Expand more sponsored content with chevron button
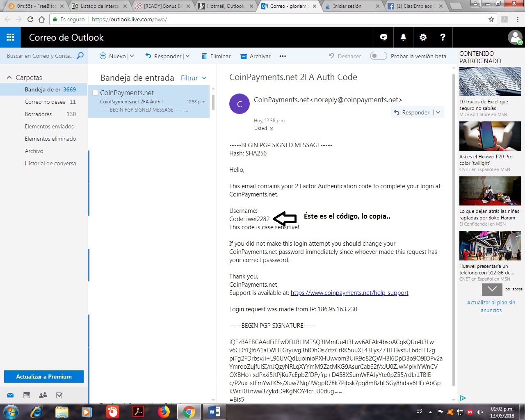 click(492, 289)
